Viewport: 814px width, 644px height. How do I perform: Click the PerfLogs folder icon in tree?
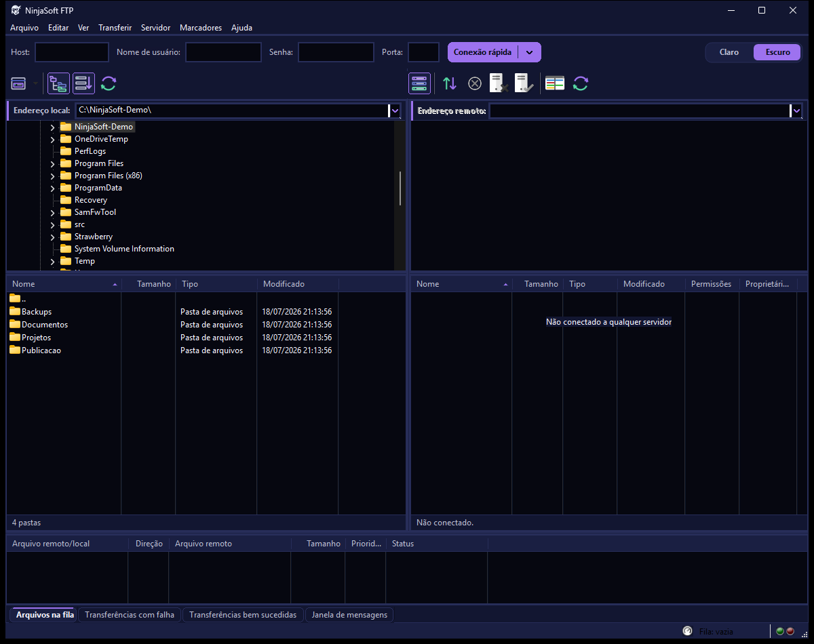(x=66, y=151)
